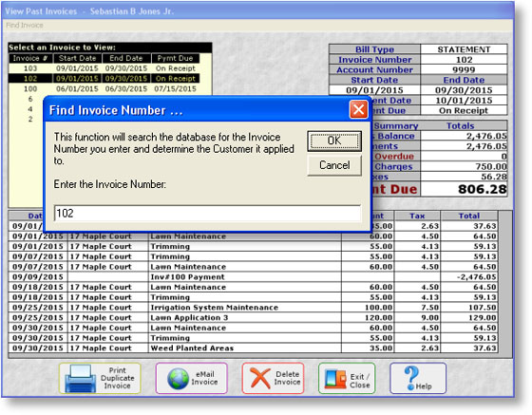Select invoice 103 in the invoice list
The height and width of the screenshot is (415, 532).
point(104,68)
